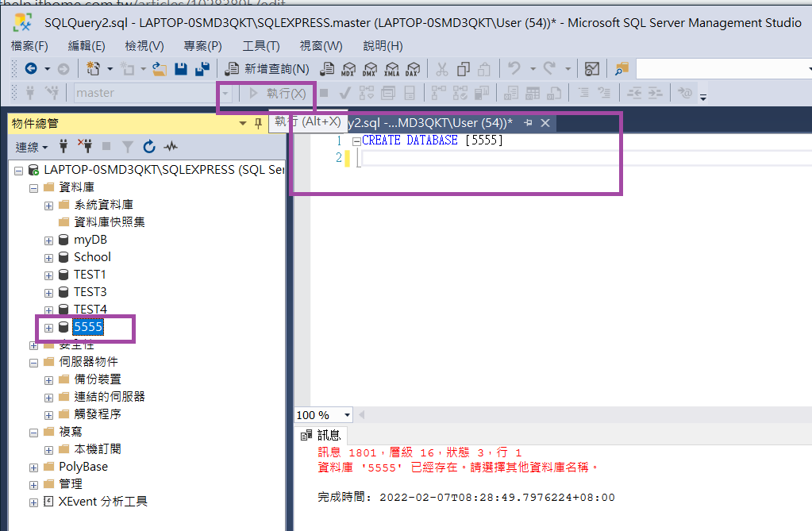Pin the 物件總管 panel with pushpin

[x=259, y=123]
